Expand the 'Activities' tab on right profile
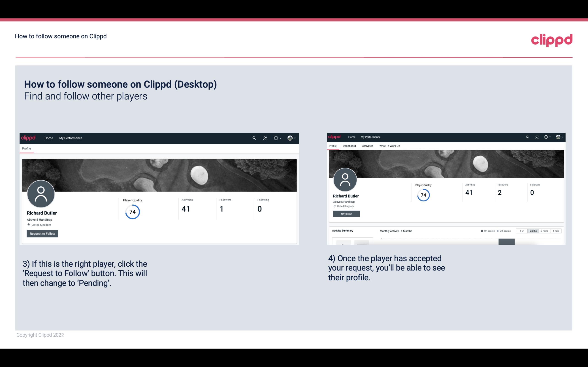The image size is (588, 367). point(367,146)
